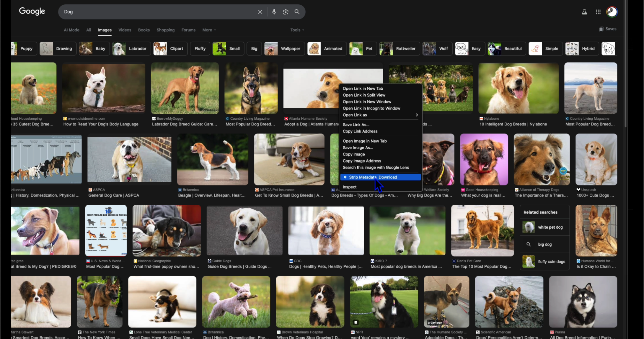
Task: Open the U.S. News popular breeds infographic
Action: (106, 230)
